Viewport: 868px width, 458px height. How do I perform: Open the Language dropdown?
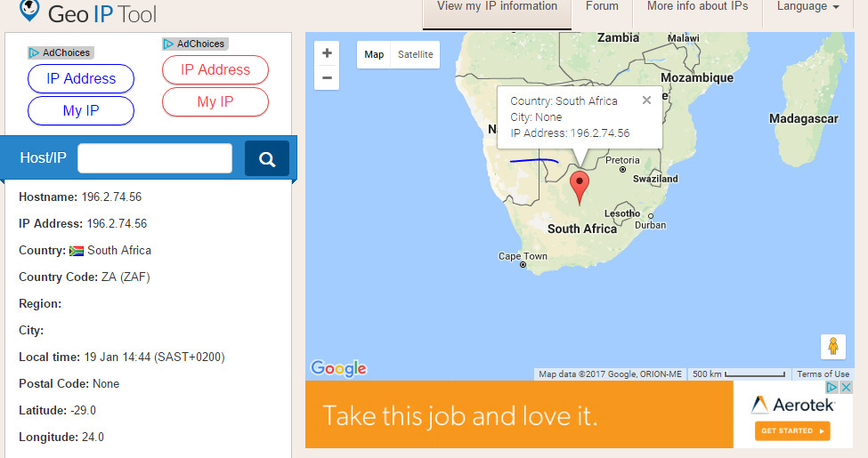click(x=807, y=6)
